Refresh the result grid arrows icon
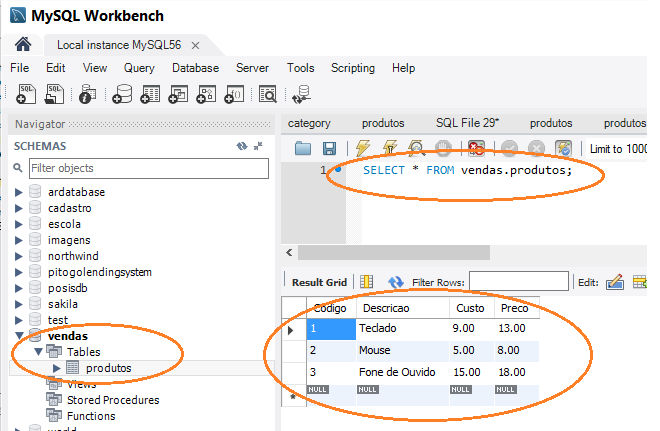Image resolution: width=660 pixels, height=431 pixels. coord(396,282)
